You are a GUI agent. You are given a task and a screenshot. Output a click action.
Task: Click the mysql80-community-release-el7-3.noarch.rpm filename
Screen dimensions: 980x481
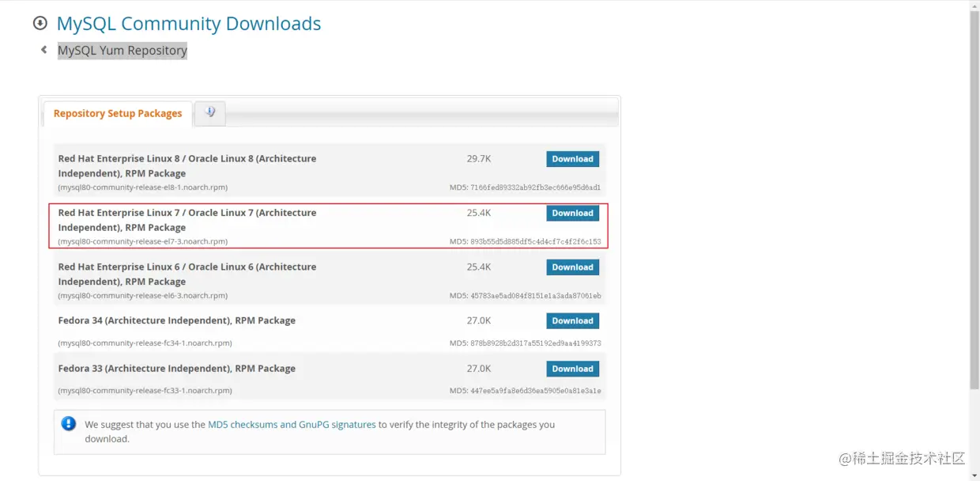pyautogui.click(x=143, y=241)
